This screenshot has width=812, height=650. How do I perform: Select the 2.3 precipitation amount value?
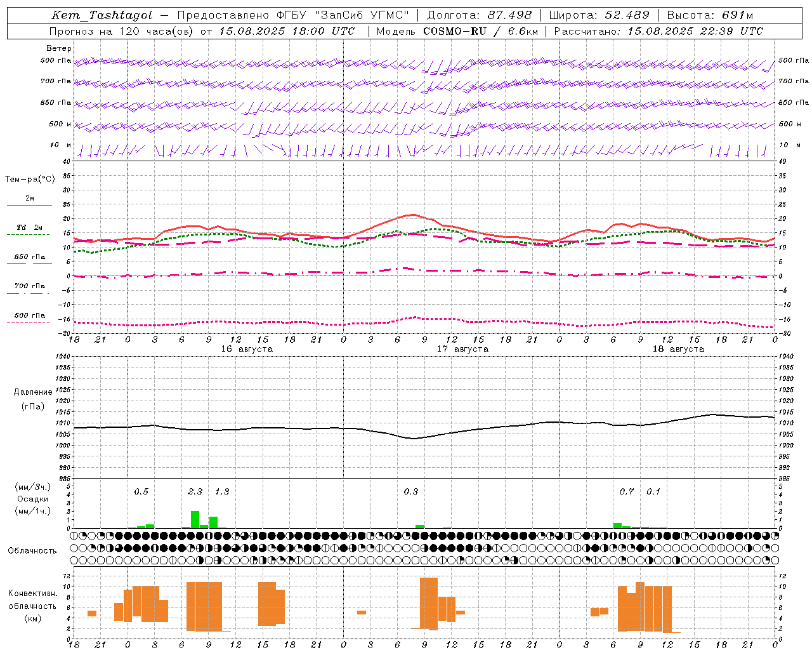point(195,491)
